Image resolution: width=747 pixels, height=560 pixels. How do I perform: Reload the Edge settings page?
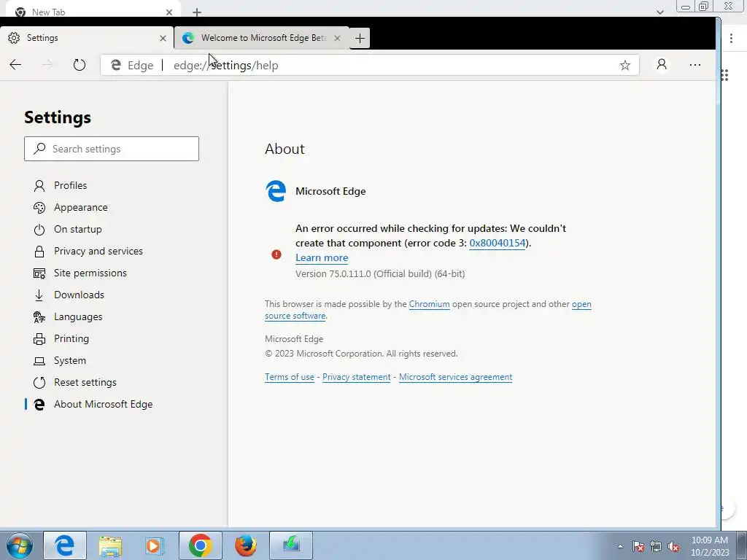pyautogui.click(x=79, y=65)
